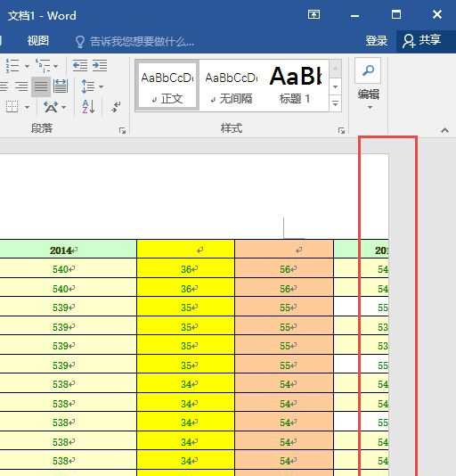Viewport: 456px width, 476px height.
Task: Open the numbered list tool
Action: click(12, 65)
